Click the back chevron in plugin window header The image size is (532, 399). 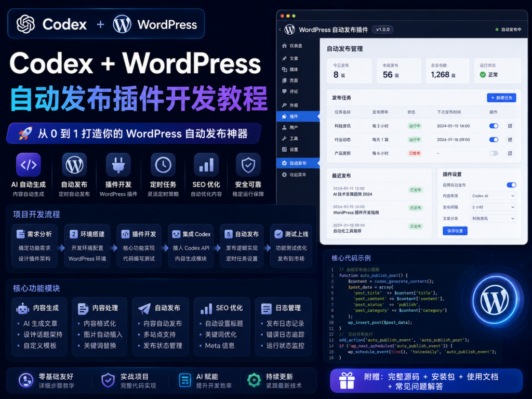pos(280,30)
